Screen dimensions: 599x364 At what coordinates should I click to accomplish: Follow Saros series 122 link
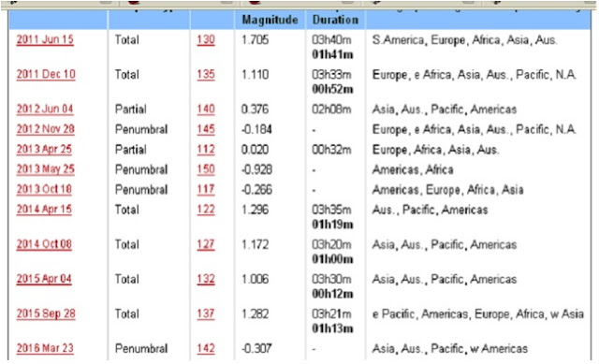pyautogui.click(x=206, y=210)
